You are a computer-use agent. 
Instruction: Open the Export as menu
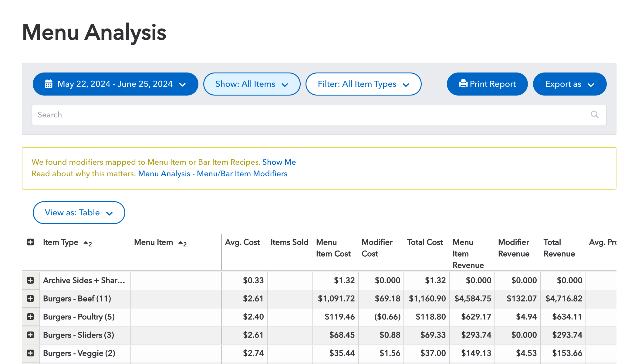(569, 84)
